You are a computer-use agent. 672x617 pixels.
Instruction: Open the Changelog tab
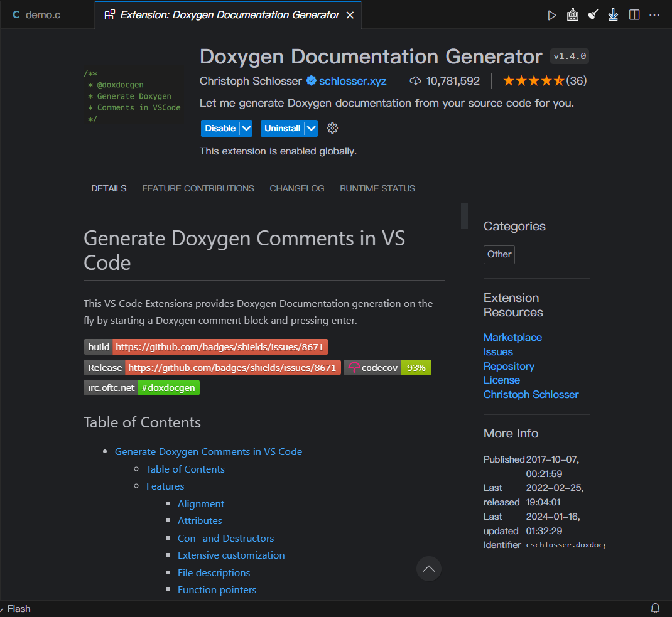click(297, 188)
